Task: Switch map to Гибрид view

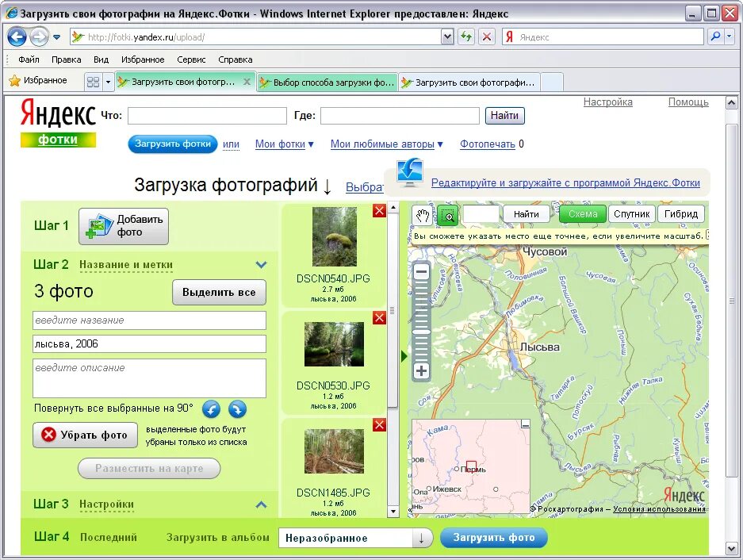Action: (681, 214)
